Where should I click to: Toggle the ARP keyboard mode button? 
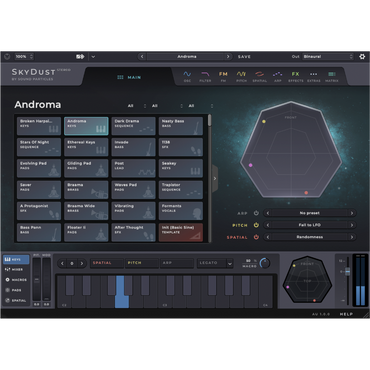[x=177, y=263]
